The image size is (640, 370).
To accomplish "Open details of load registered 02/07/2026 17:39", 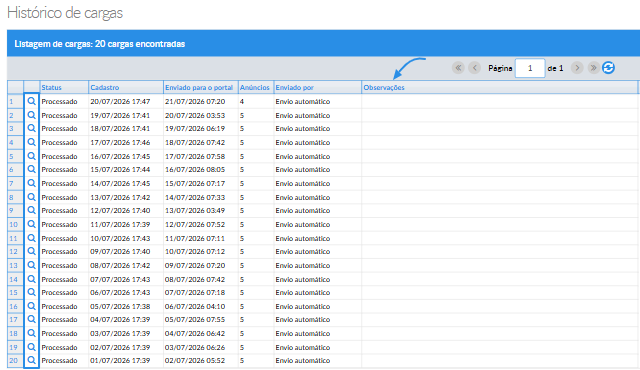I will click(31, 347).
